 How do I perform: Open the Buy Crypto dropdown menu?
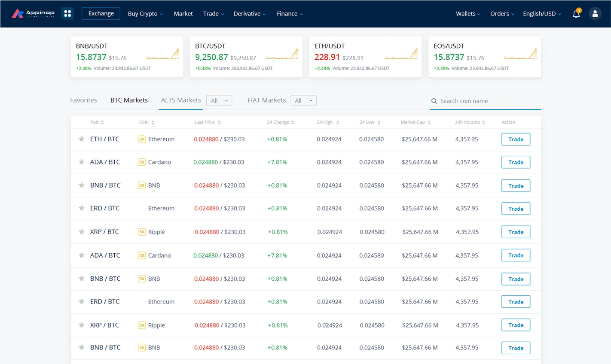click(145, 14)
